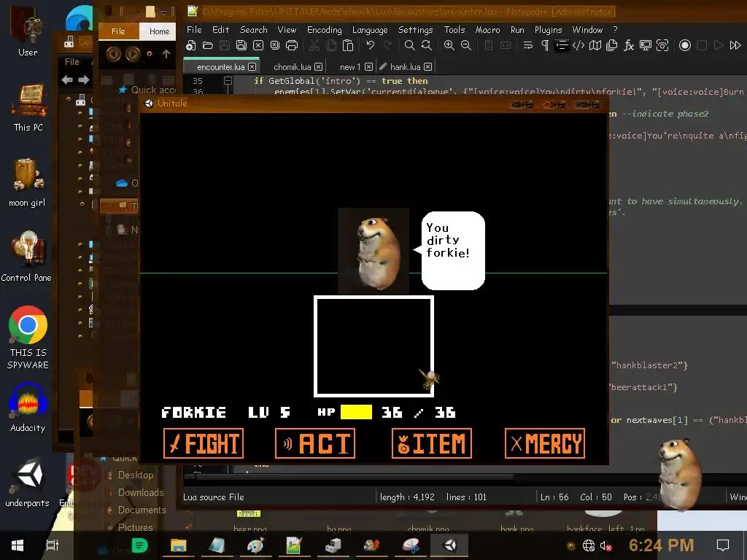Image resolution: width=747 pixels, height=560 pixels.
Task: Click the Zoom In icon in Notepad++
Action: click(449, 45)
